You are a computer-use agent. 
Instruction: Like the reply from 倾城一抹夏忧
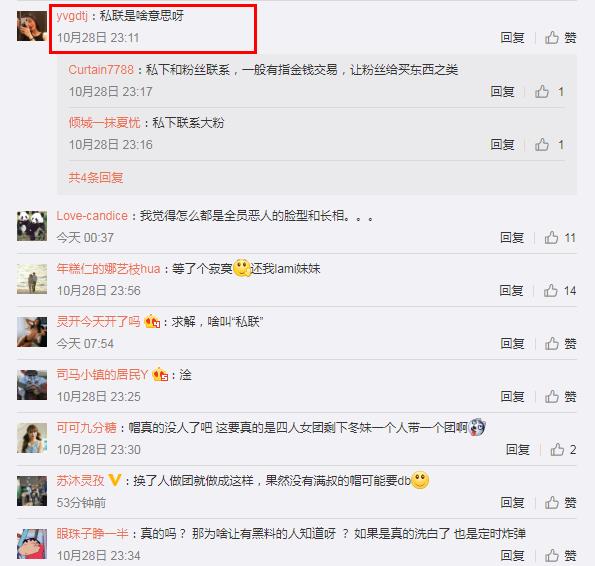pyautogui.click(x=541, y=145)
